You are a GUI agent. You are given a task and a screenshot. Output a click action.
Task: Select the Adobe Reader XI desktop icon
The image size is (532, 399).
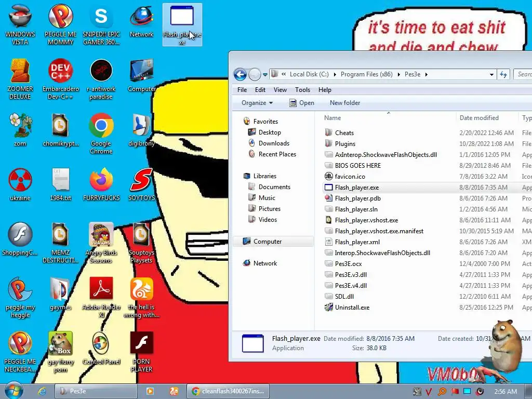point(101,297)
